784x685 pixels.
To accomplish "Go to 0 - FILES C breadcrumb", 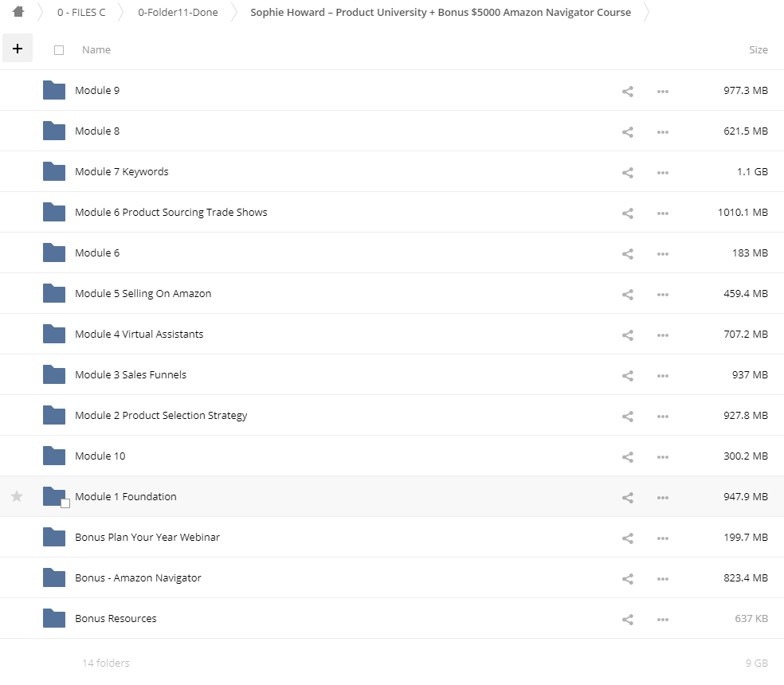I will pyautogui.click(x=81, y=12).
